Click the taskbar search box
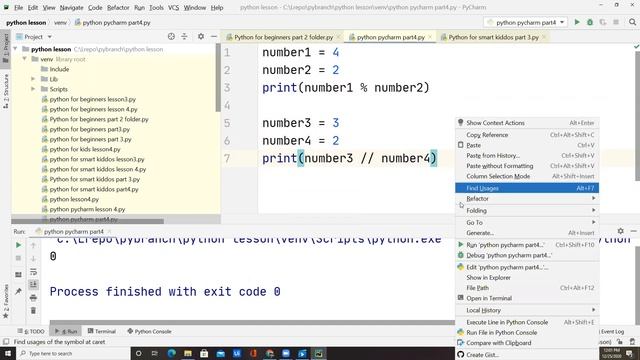 [x=73, y=353]
